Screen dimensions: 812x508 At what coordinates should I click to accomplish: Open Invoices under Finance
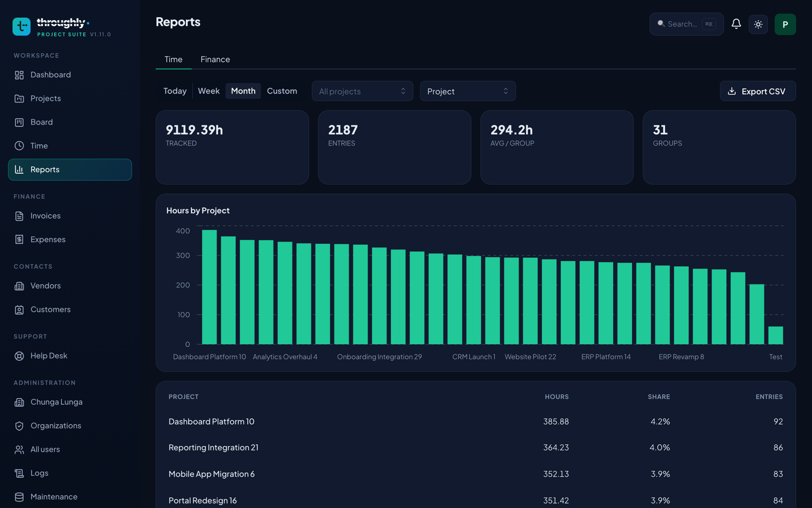tap(70, 216)
